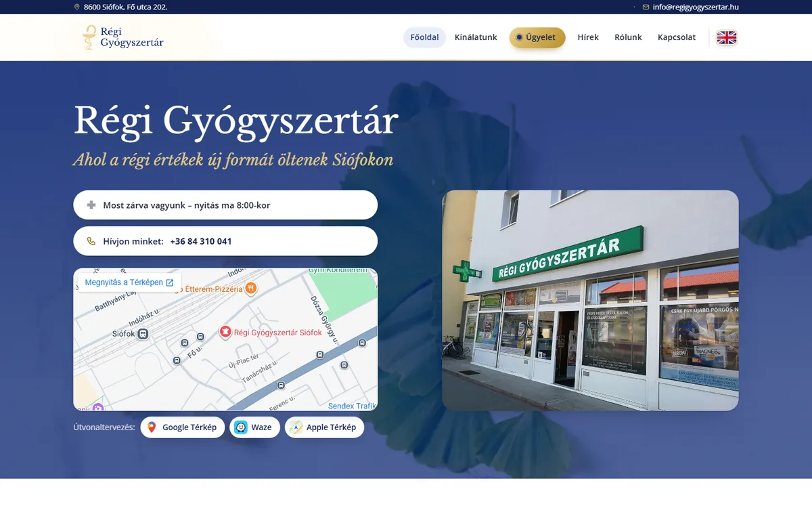Open the Főoldal menu item
Screen dimensions: 812x508
[425, 37]
